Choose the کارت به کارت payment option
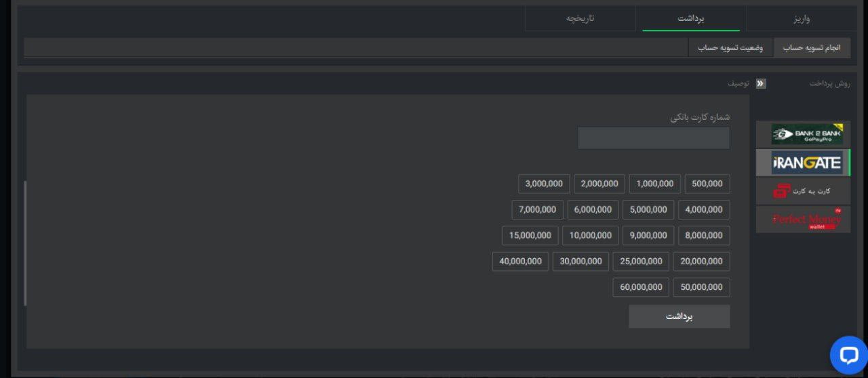The image size is (868, 378). coord(803,191)
